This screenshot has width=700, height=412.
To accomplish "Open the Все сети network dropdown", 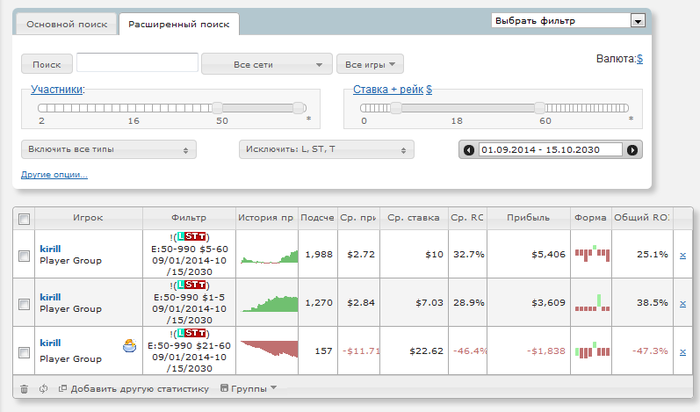I will [267, 64].
